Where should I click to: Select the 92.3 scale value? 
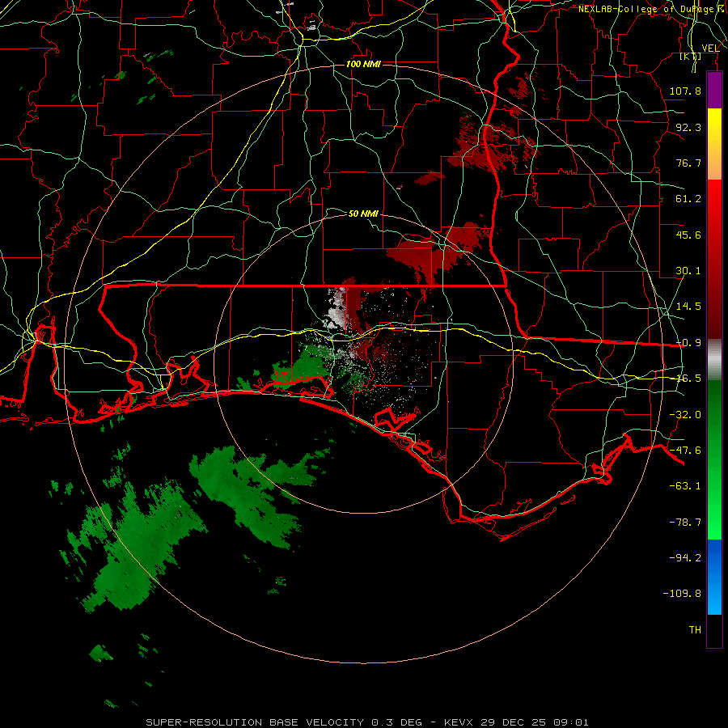coord(688,127)
